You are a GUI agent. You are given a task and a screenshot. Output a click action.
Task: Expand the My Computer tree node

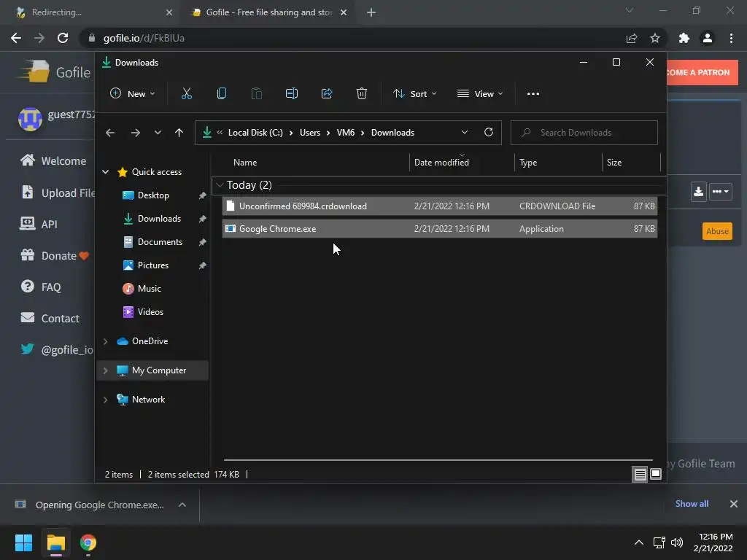pyautogui.click(x=105, y=370)
